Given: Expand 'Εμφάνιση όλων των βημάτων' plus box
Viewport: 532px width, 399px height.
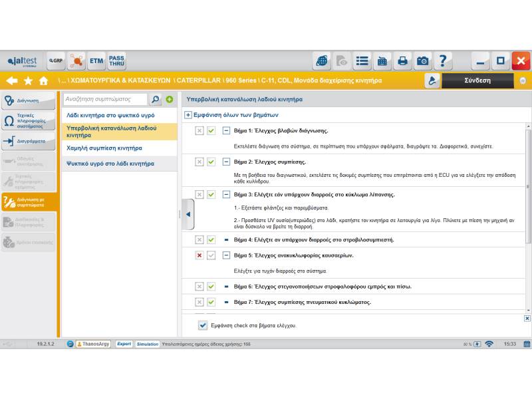Looking at the screenshot, I should (188, 115).
